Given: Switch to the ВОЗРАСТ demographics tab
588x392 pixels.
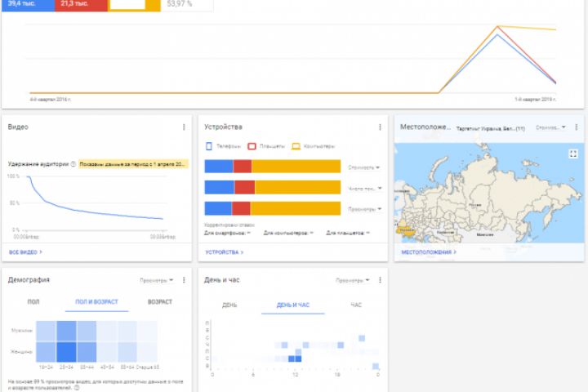Looking at the screenshot, I should tap(160, 301).
